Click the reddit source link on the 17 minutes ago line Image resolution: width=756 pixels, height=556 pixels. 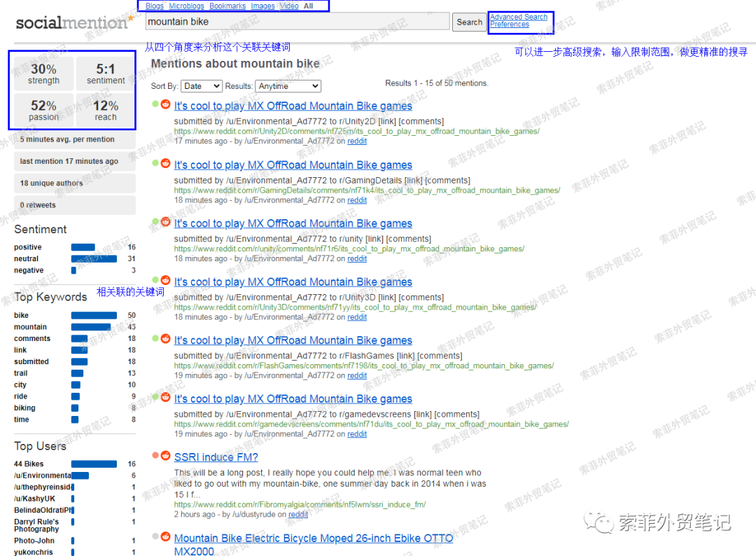tap(357, 141)
